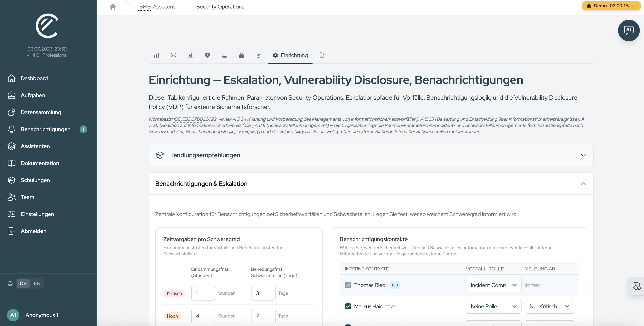Click the version text 'v 1.4.0 · Professional'
Screen dimensions: 644x326
coord(47,55)
